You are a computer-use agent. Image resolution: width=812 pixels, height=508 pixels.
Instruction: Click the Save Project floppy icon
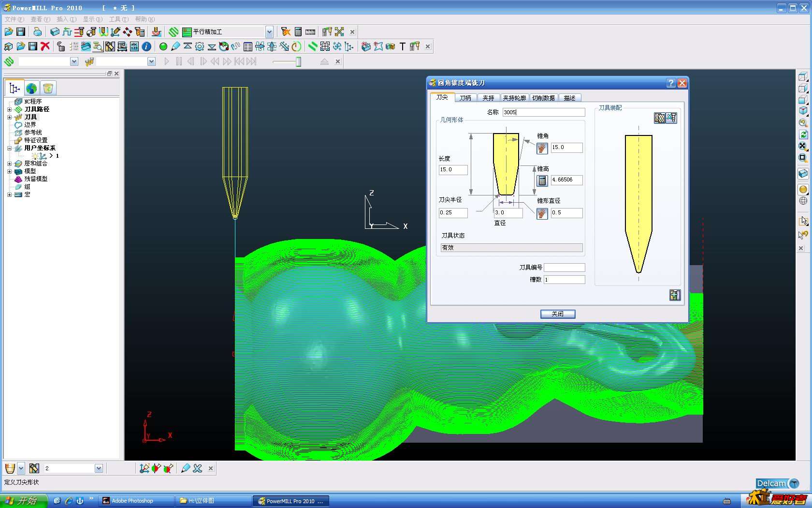click(21, 32)
